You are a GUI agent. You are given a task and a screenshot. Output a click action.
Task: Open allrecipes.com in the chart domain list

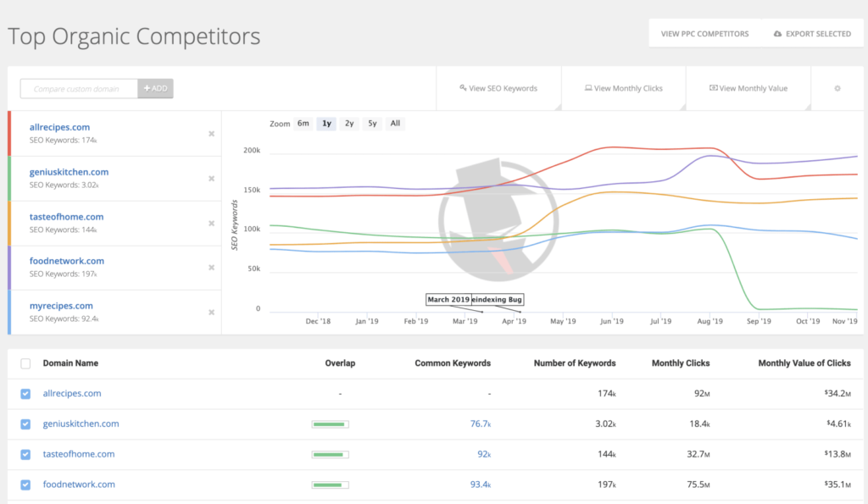point(60,127)
